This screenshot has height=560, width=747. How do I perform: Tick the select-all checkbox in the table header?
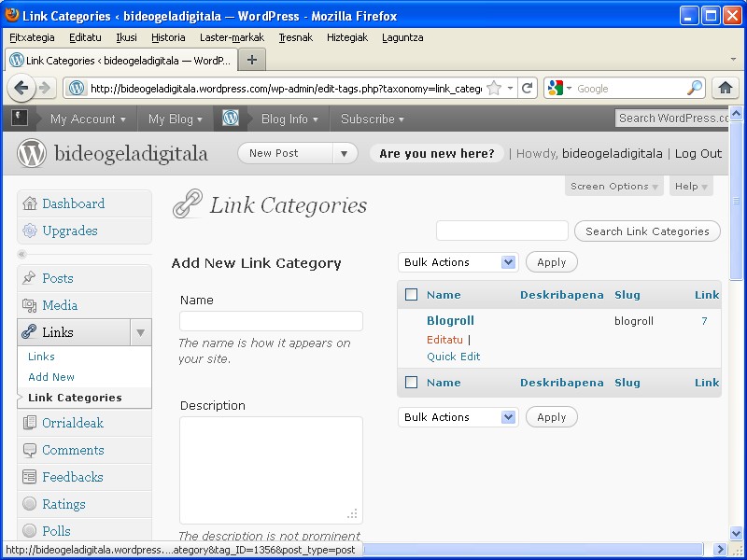point(411,295)
